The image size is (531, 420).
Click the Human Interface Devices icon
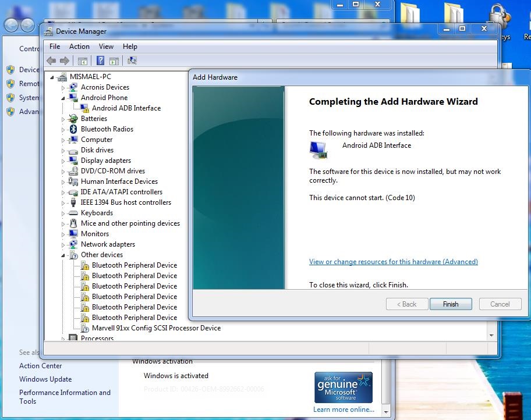[x=73, y=181]
